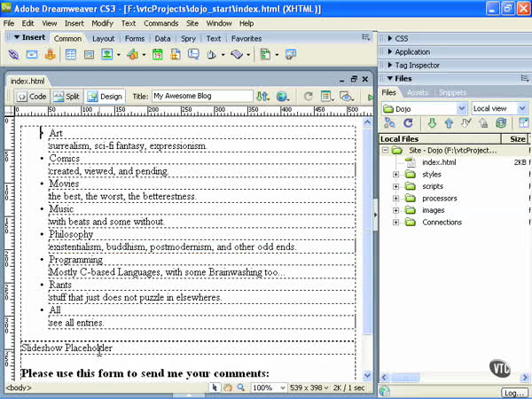Expand the styles folder
Screen dimensions: 532x399
coord(395,175)
